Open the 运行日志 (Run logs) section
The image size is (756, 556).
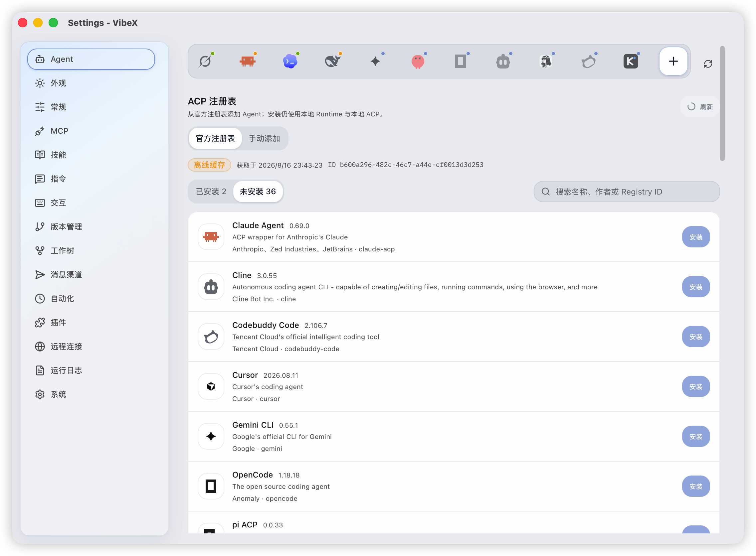point(91,370)
